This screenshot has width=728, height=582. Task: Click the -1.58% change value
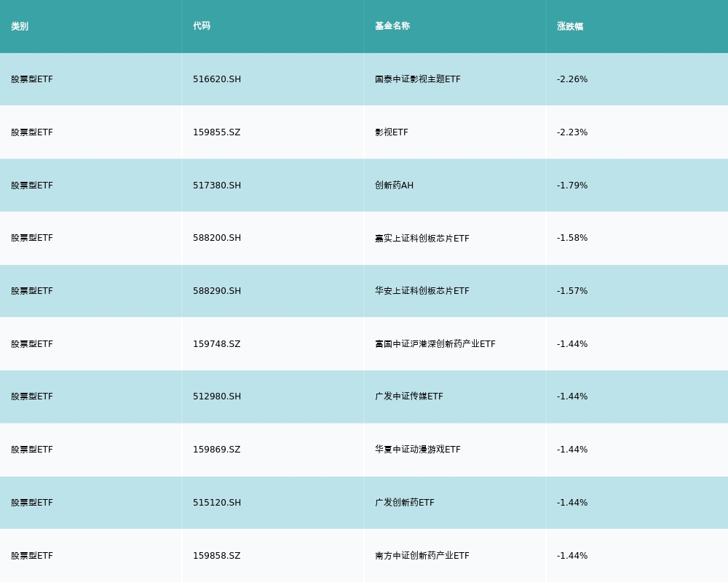(572, 238)
